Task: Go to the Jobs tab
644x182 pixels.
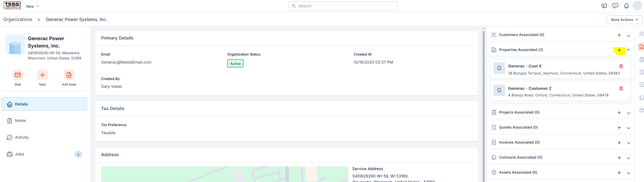Action: (20, 154)
